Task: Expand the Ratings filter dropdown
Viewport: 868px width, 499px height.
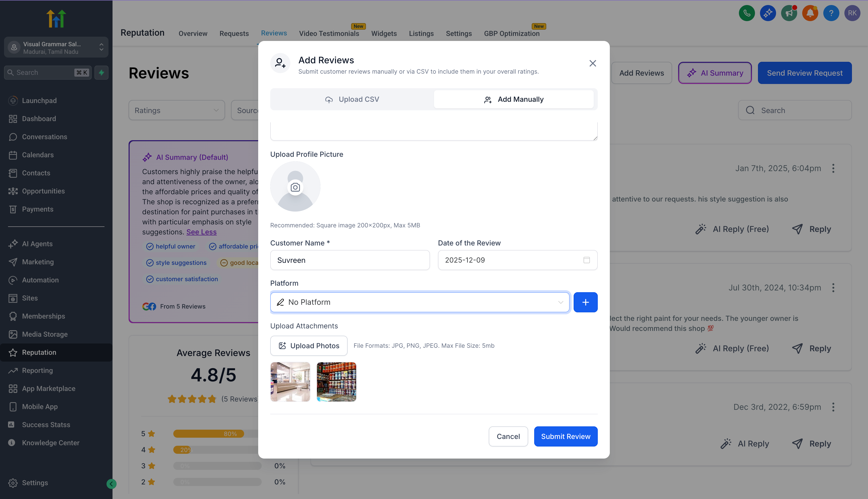Action: pyautogui.click(x=176, y=110)
